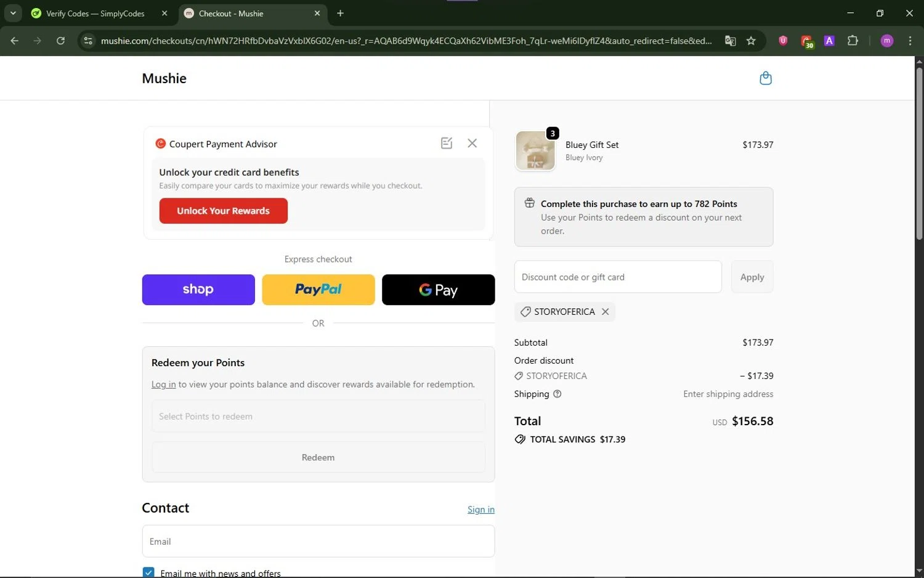
Task: Open the Google Translate page icon
Action: (x=730, y=41)
